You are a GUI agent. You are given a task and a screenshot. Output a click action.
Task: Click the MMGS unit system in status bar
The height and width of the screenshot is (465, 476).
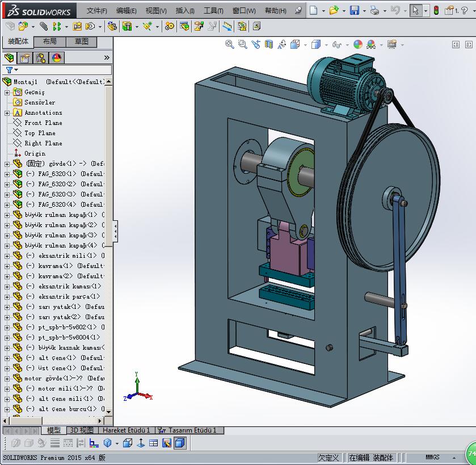click(432, 457)
